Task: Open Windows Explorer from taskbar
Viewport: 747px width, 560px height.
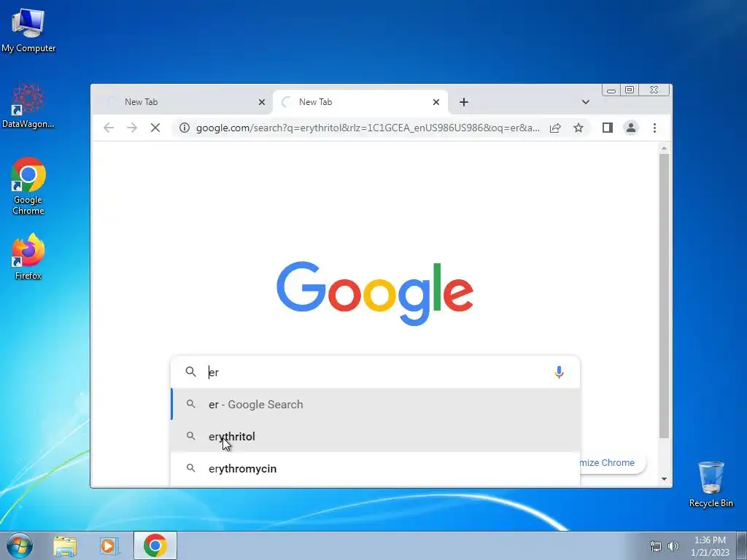Action: click(65, 545)
